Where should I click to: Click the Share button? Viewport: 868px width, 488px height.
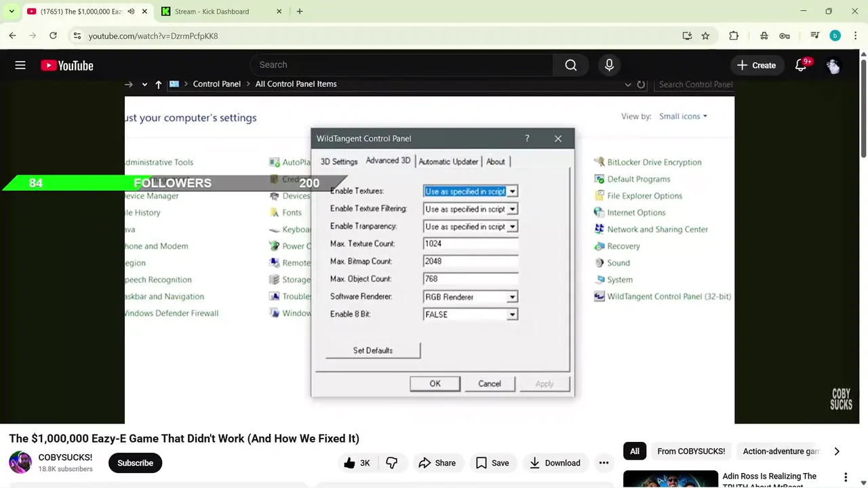(437, 463)
